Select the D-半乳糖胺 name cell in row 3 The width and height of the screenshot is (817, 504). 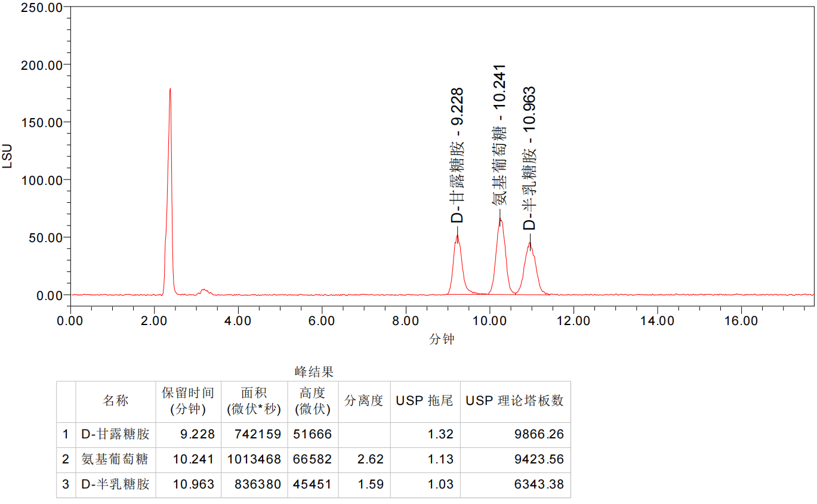[115, 484]
